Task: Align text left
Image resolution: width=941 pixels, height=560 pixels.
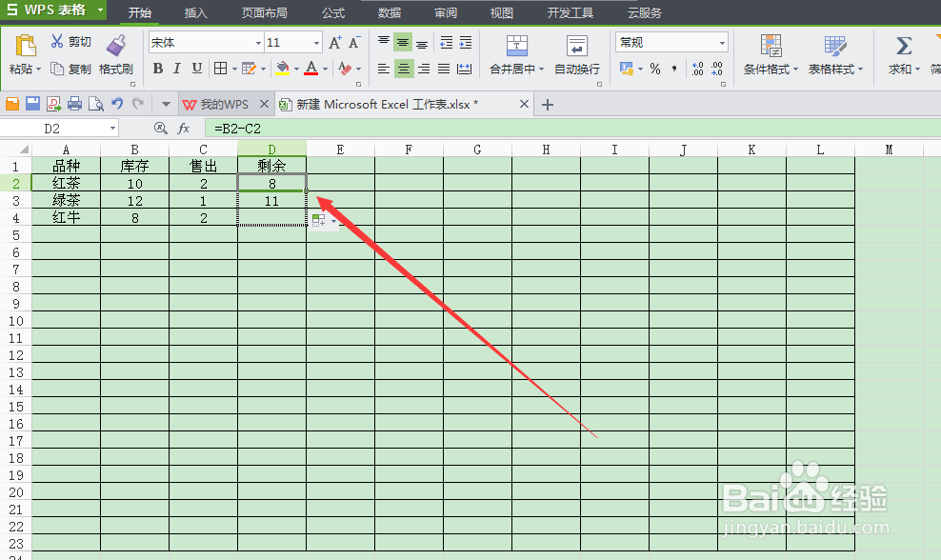Action: pyautogui.click(x=384, y=69)
